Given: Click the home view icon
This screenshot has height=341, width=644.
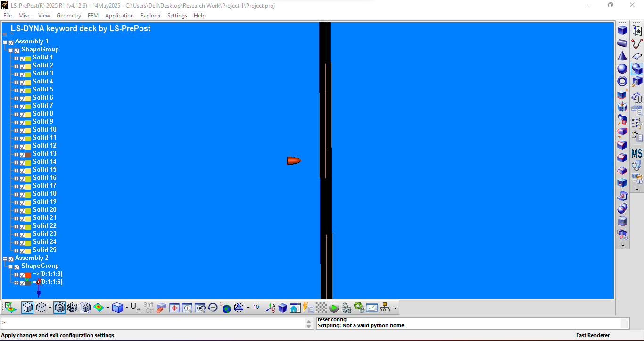Looking at the screenshot, I should click(295, 308).
